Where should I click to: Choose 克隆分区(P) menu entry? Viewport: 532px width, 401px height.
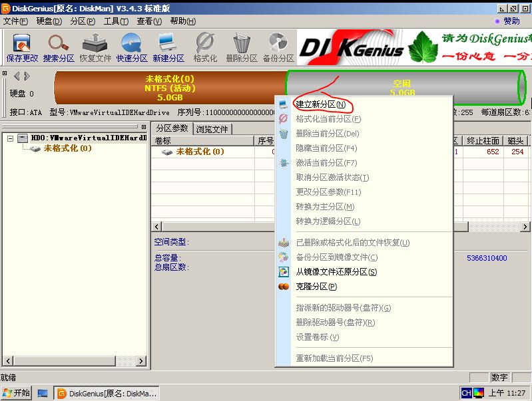pyautogui.click(x=316, y=287)
